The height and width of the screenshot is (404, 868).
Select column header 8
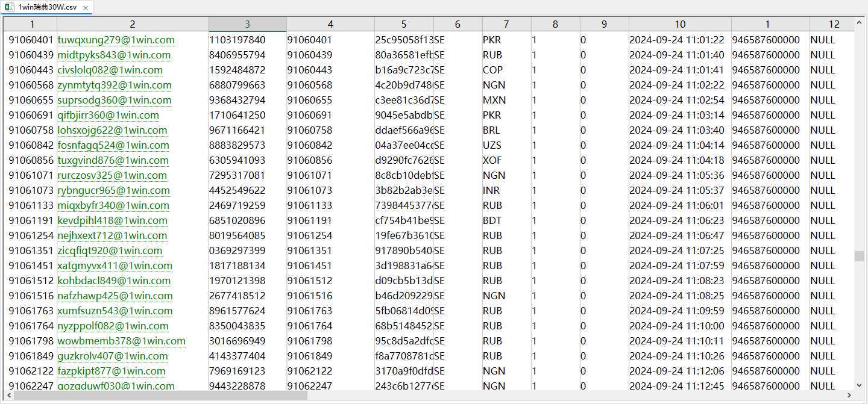[556, 24]
